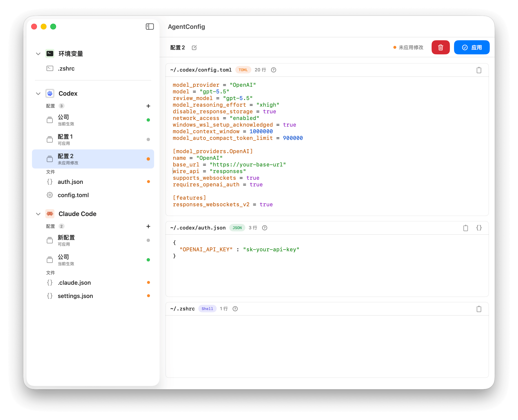Click the 未应用修改 status label in header
This screenshot has height=420, width=518.
coord(411,48)
